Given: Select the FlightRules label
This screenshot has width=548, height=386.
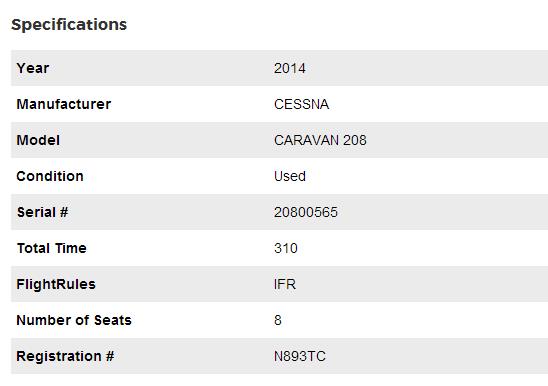Looking at the screenshot, I should [x=56, y=284].
